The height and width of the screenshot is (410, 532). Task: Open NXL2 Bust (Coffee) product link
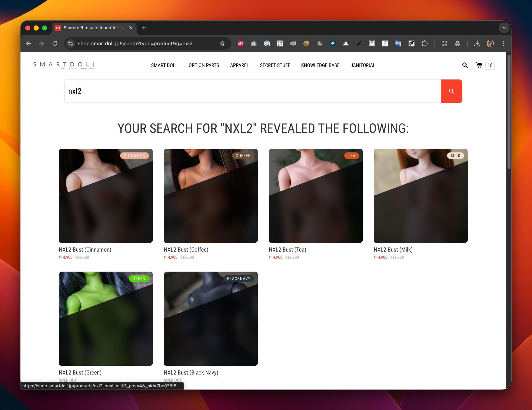(186, 249)
